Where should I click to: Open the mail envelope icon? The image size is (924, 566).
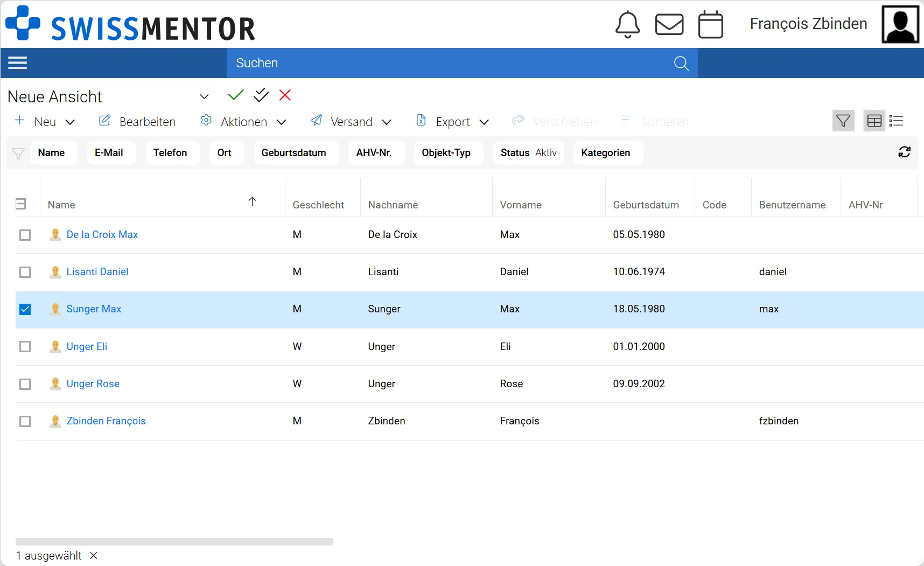coord(669,25)
